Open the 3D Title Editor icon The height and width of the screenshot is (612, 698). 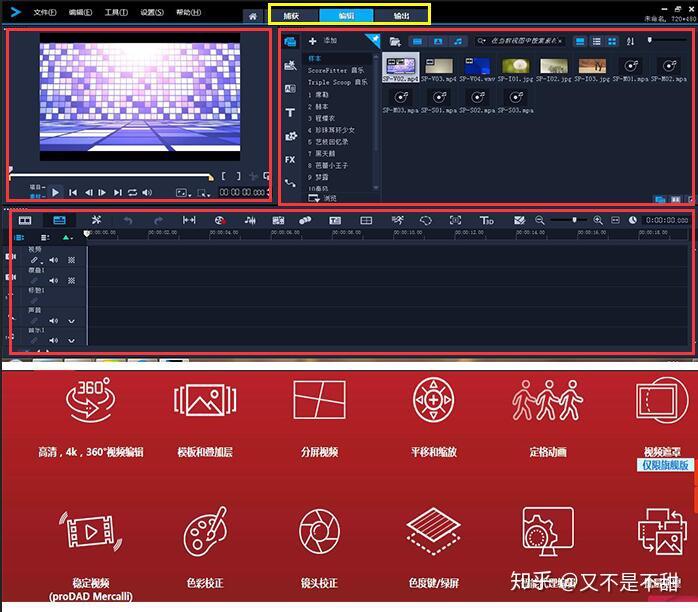click(x=486, y=220)
